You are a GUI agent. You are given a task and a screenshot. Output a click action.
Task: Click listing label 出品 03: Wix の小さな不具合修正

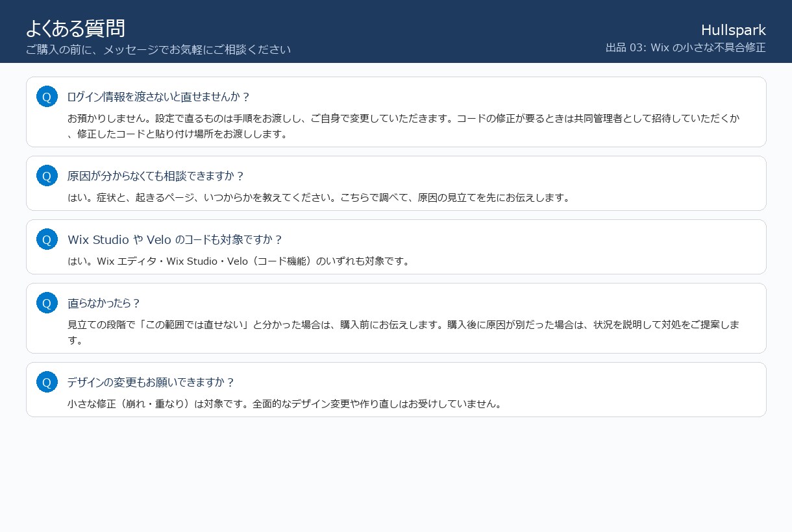[686, 47]
